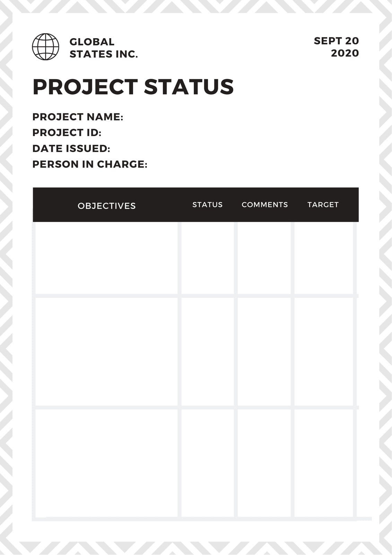Click the second row Comments cell
The height and width of the screenshot is (555, 392).
coord(264,352)
